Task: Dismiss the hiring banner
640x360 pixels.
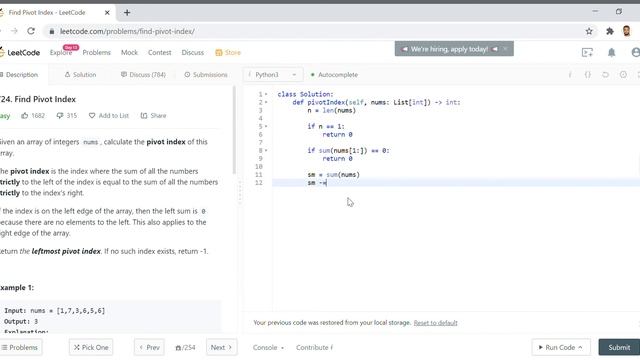Action: tap(505, 49)
